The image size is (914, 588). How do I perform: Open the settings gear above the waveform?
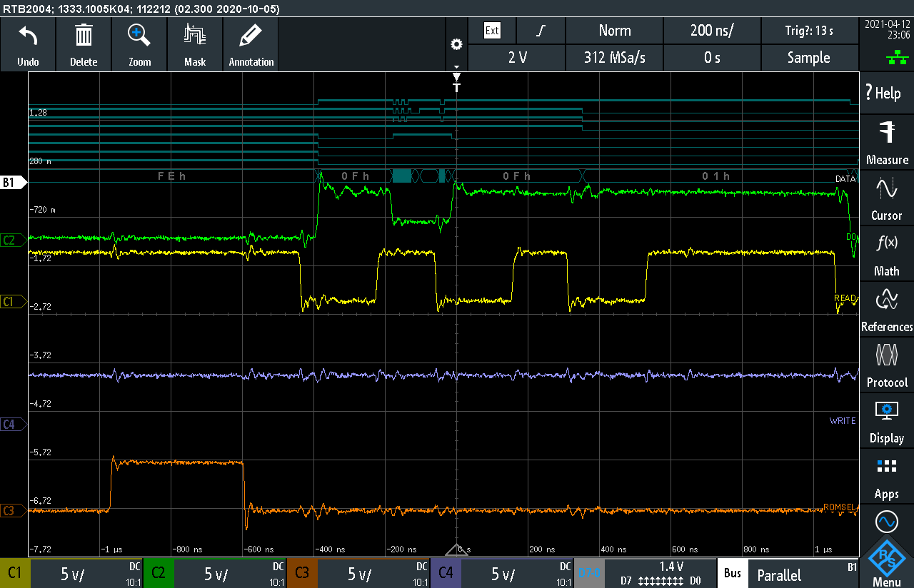(456, 44)
